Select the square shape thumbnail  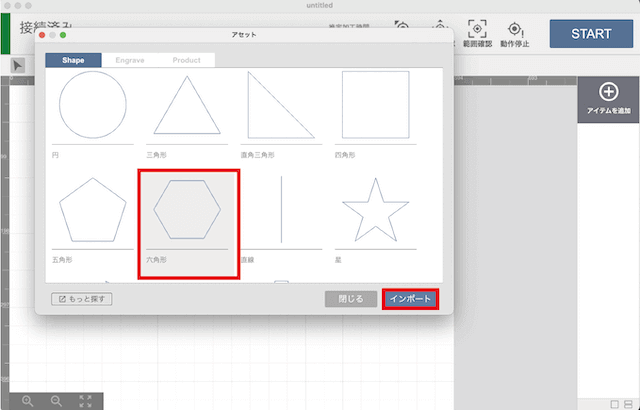click(375, 105)
